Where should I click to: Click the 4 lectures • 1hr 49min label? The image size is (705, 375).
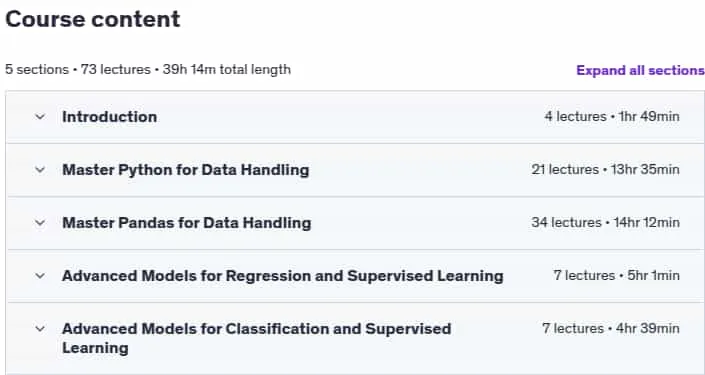[612, 117]
